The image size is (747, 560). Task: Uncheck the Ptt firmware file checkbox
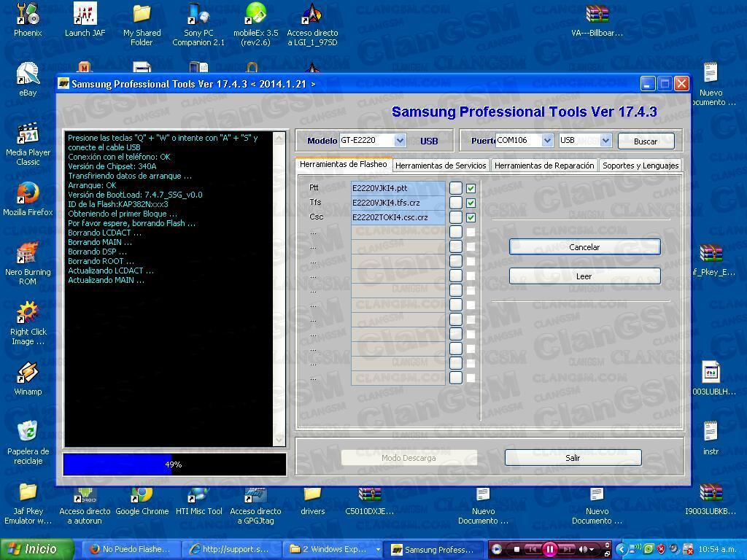(x=471, y=187)
